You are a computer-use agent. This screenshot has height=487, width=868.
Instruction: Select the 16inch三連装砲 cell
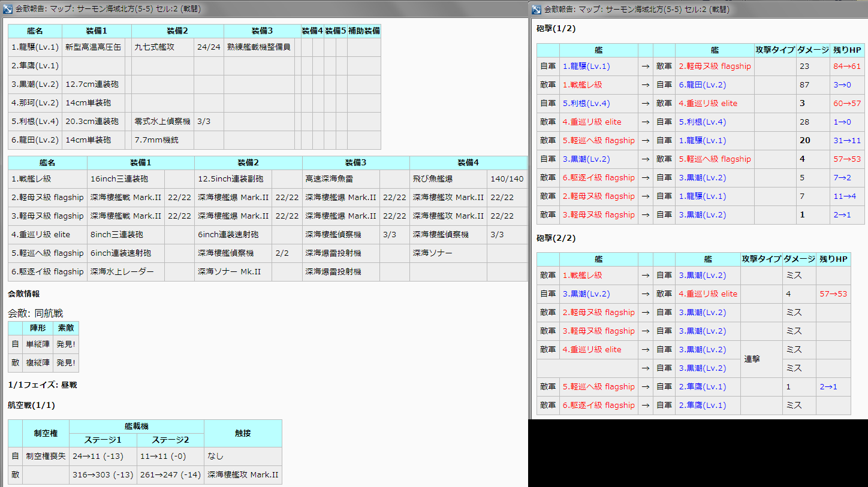point(119,179)
